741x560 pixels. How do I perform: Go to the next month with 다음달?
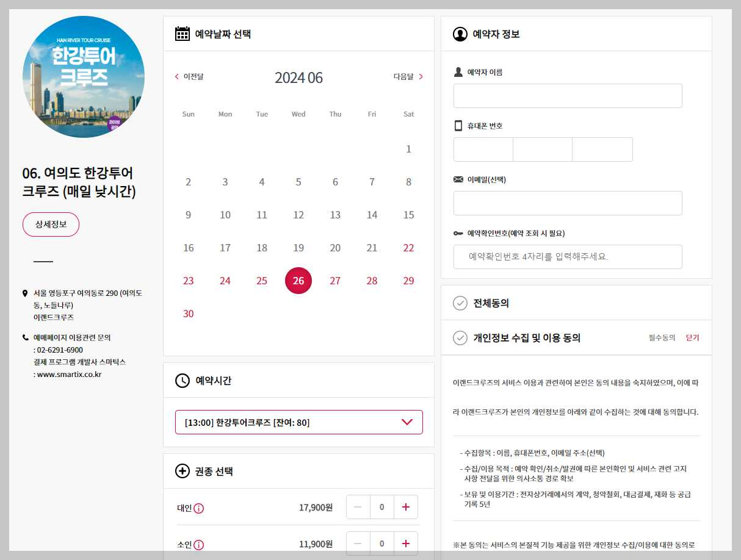[x=403, y=76]
